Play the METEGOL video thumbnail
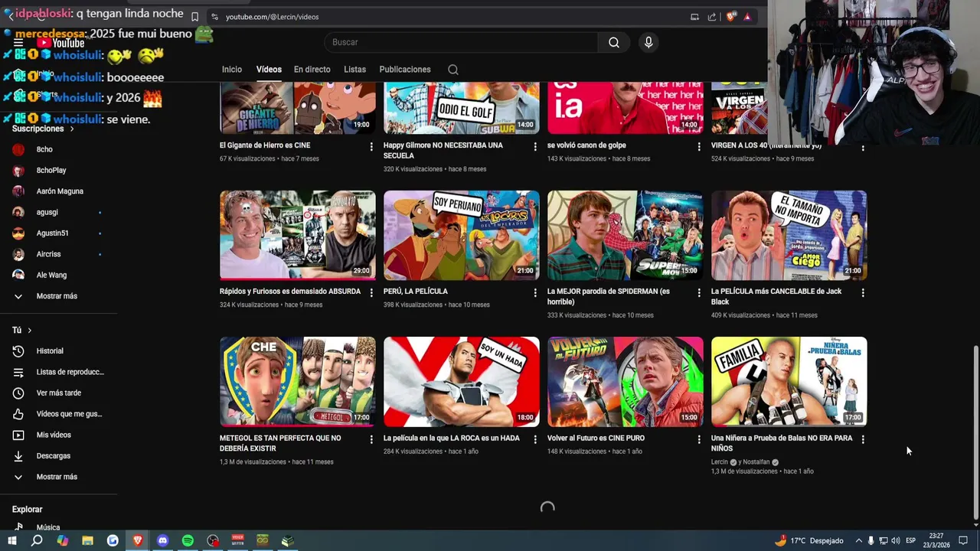 298,382
